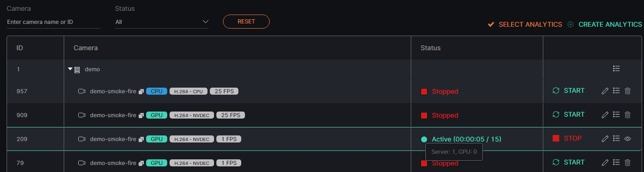Open the Status filter dropdown
644x172 pixels.
(162, 22)
